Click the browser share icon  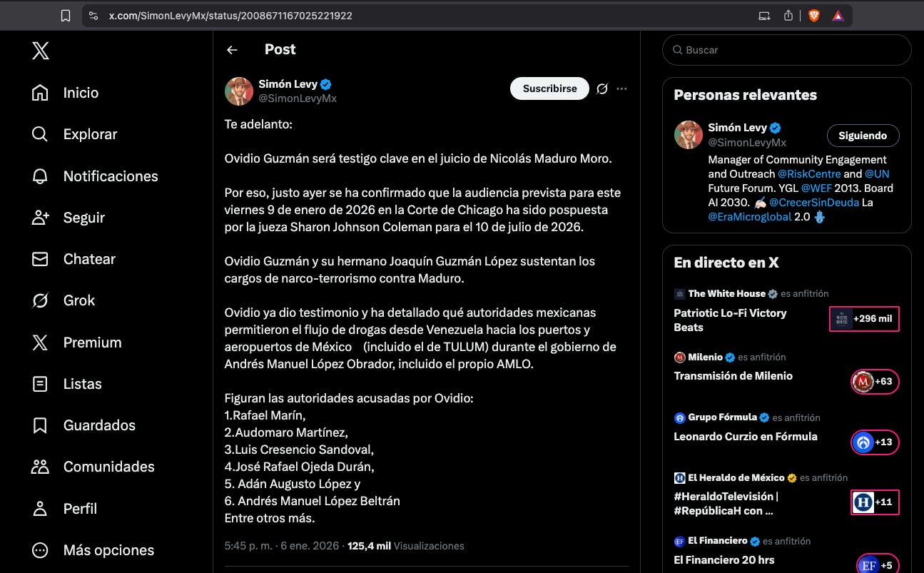click(788, 16)
